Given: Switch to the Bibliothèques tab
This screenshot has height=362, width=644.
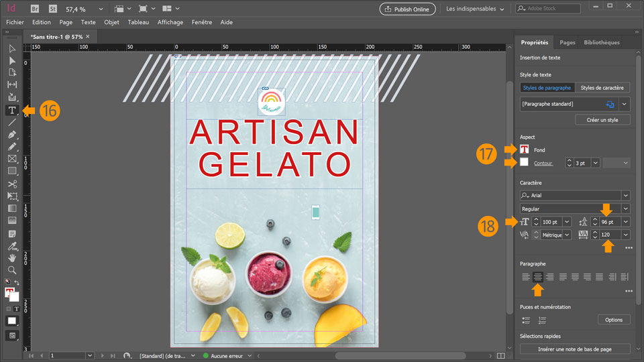Looking at the screenshot, I should point(601,42).
